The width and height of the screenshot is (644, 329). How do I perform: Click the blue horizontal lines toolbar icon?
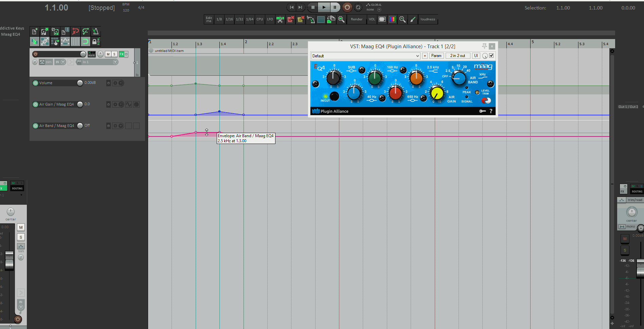(321, 19)
